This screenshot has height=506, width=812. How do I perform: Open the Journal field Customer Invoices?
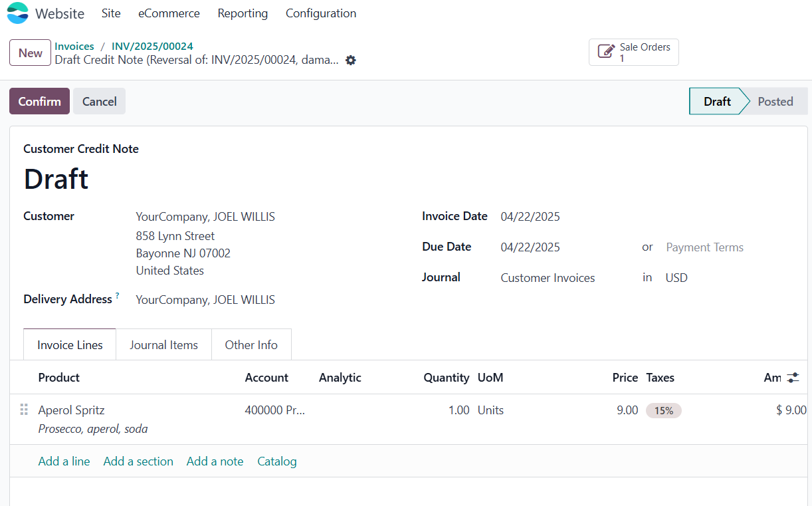(548, 278)
